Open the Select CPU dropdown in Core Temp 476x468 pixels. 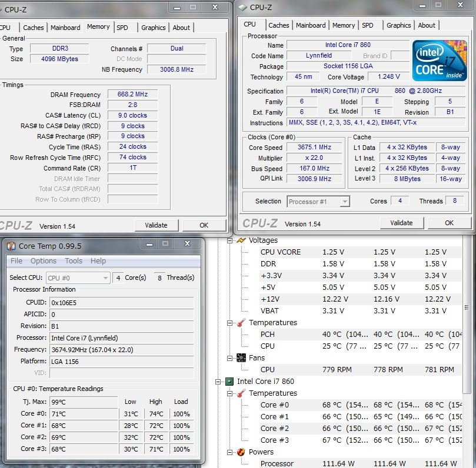78,278
